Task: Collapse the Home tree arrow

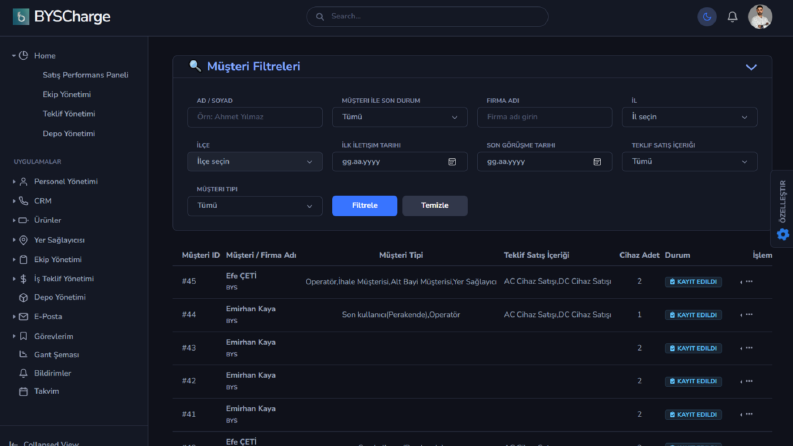Action: click(x=14, y=56)
